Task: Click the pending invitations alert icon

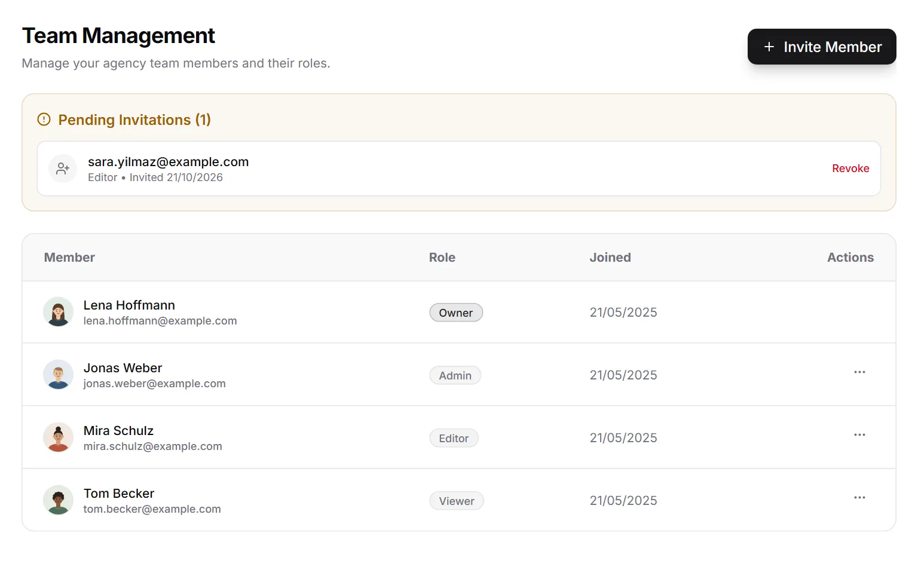Action: (44, 120)
